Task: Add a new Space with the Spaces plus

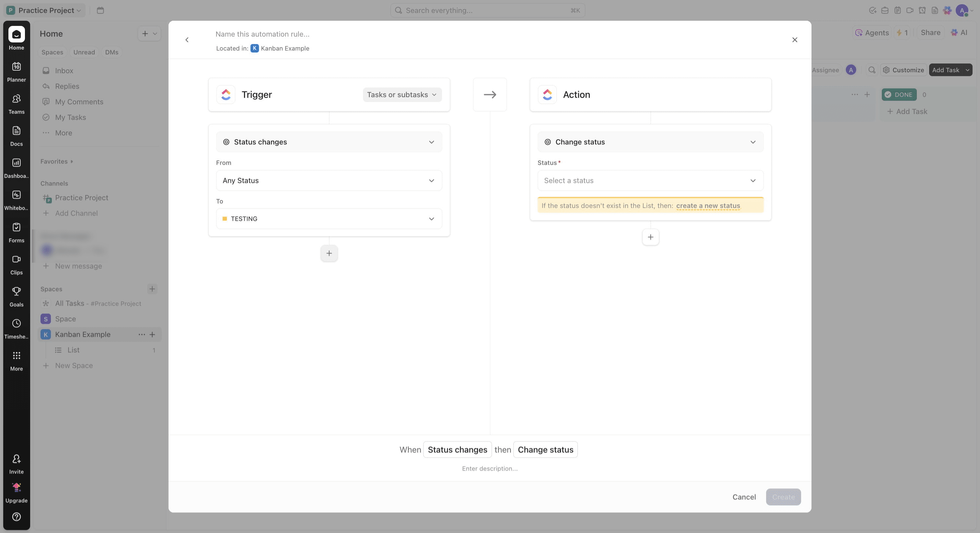Action: [x=152, y=289]
